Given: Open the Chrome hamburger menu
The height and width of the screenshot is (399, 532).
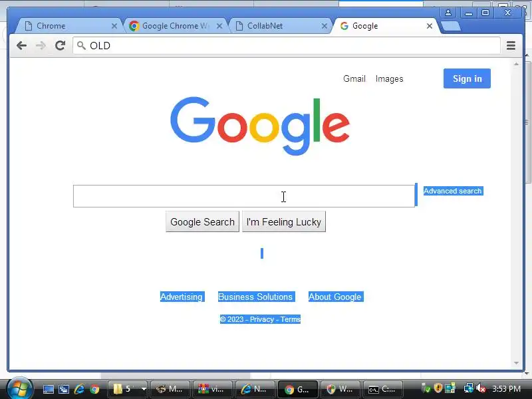Looking at the screenshot, I should pyautogui.click(x=511, y=45).
